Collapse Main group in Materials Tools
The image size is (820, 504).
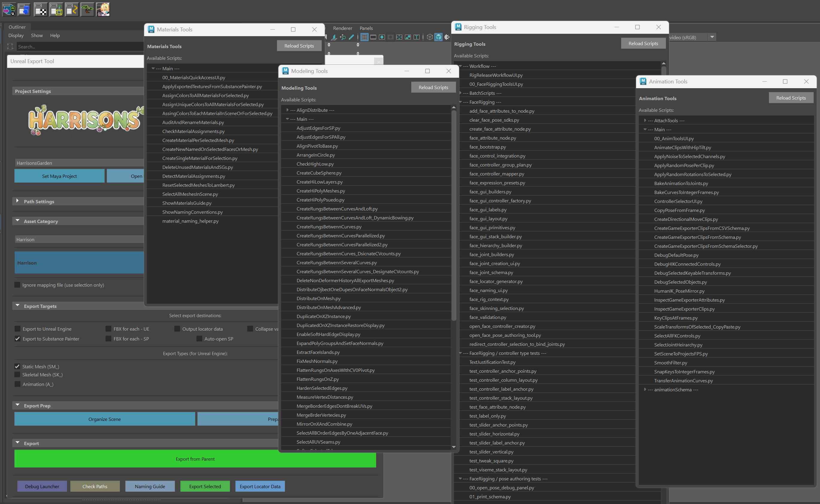coord(153,68)
